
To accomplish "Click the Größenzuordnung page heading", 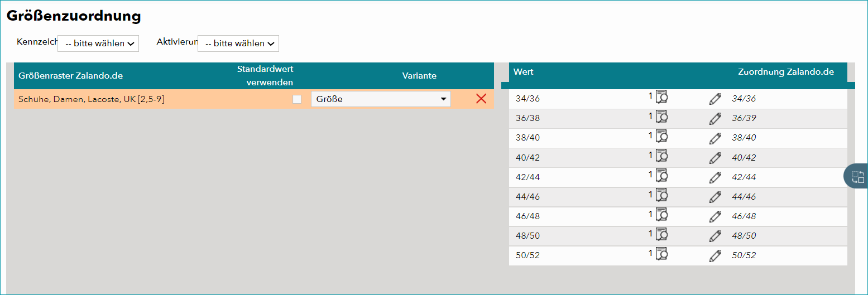I will coord(74,16).
